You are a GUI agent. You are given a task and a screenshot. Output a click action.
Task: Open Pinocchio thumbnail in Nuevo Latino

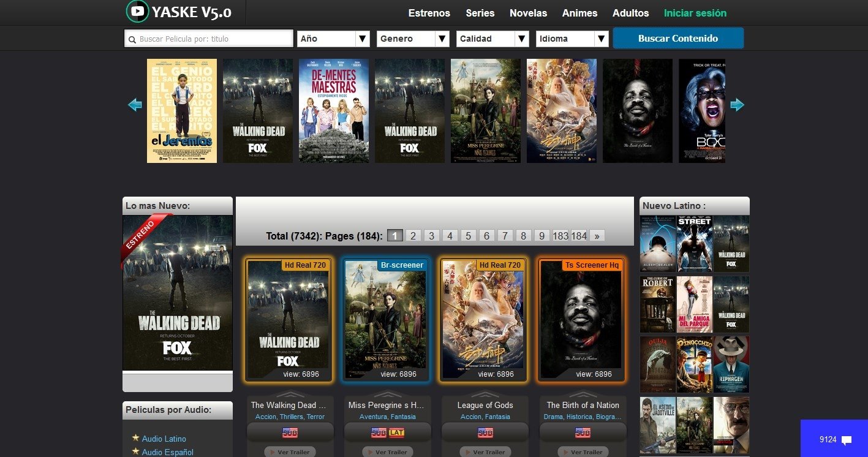pyautogui.click(x=695, y=364)
